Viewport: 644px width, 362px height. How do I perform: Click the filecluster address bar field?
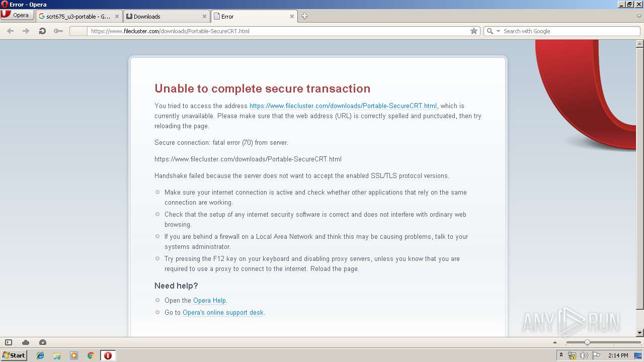279,31
